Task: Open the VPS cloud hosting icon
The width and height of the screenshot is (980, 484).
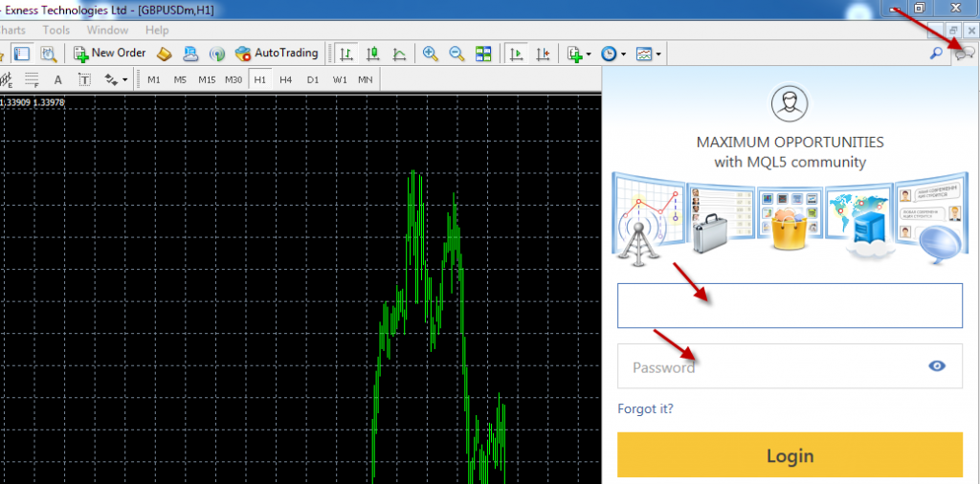Action: [190, 54]
